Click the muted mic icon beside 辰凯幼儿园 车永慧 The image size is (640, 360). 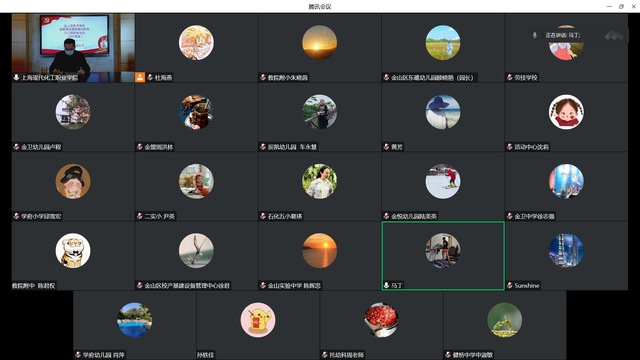tap(263, 147)
